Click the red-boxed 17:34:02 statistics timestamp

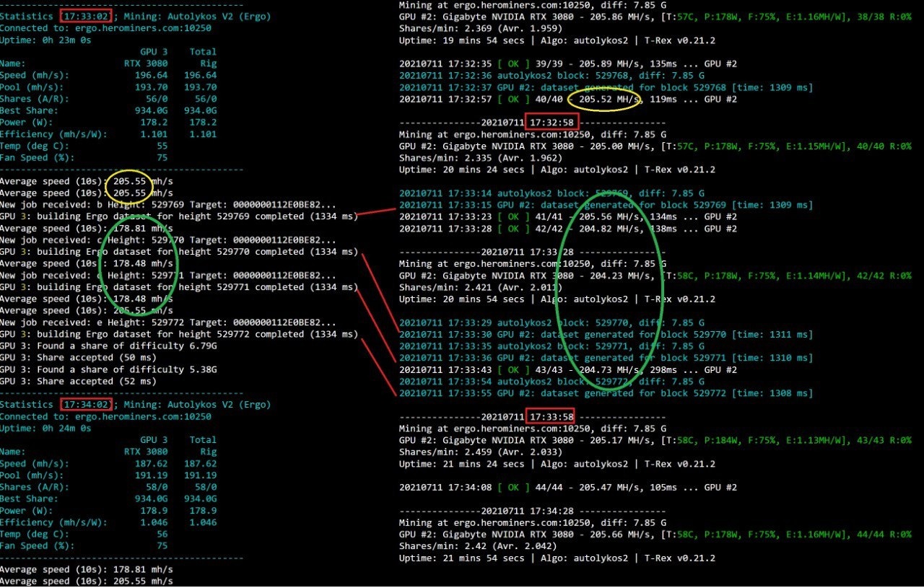point(86,405)
